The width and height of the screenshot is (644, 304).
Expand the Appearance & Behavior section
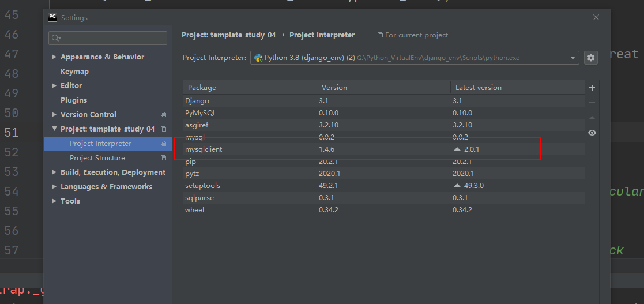[54, 57]
